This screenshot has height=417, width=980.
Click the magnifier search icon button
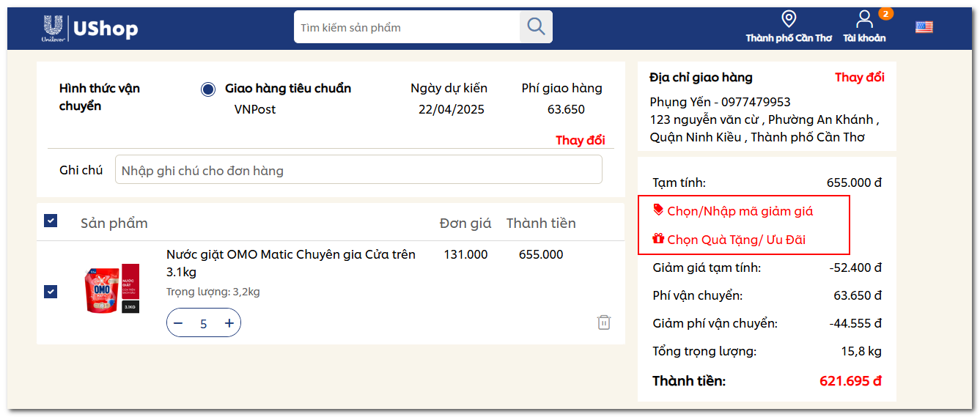[x=536, y=27]
